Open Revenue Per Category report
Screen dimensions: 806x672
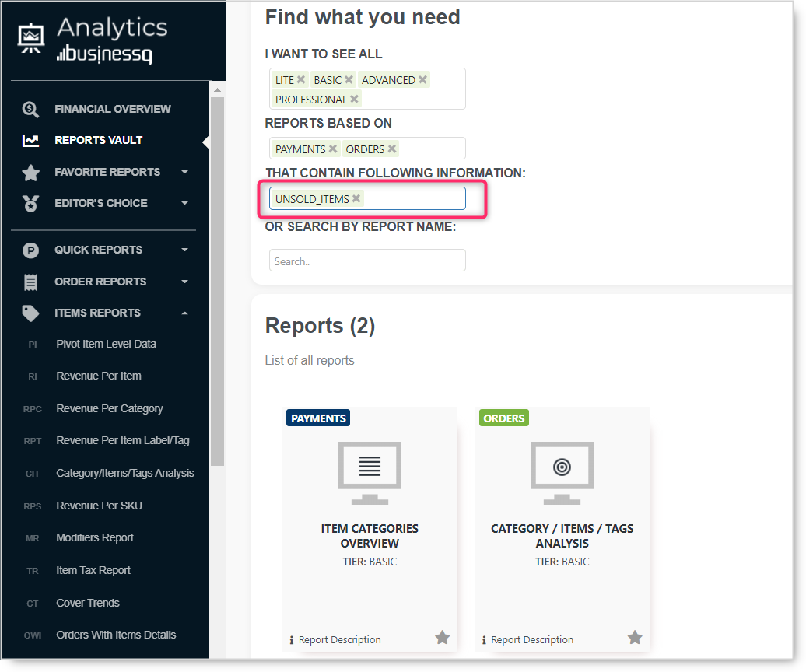(110, 409)
